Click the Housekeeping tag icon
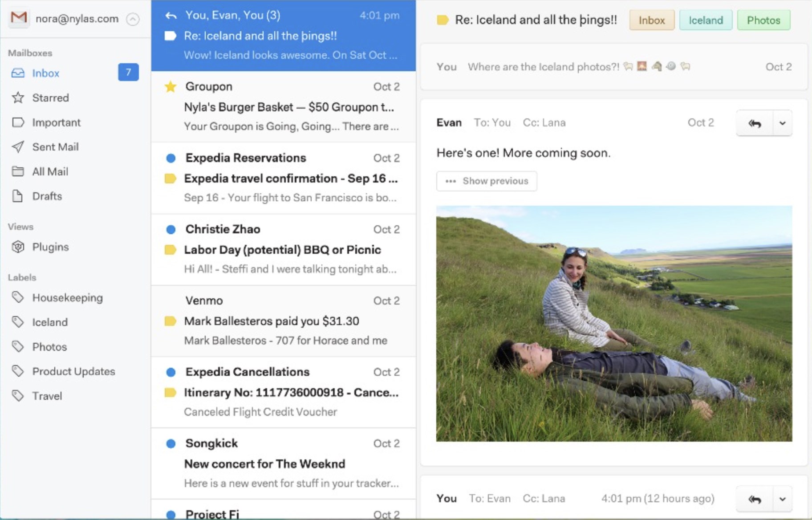 [x=18, y=297]
